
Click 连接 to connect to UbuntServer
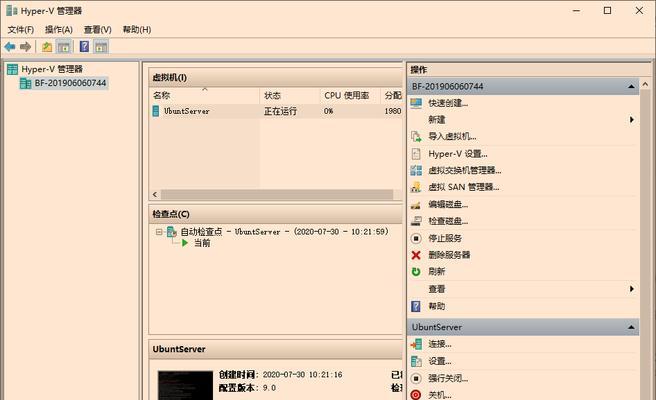(x=439, y=344)
